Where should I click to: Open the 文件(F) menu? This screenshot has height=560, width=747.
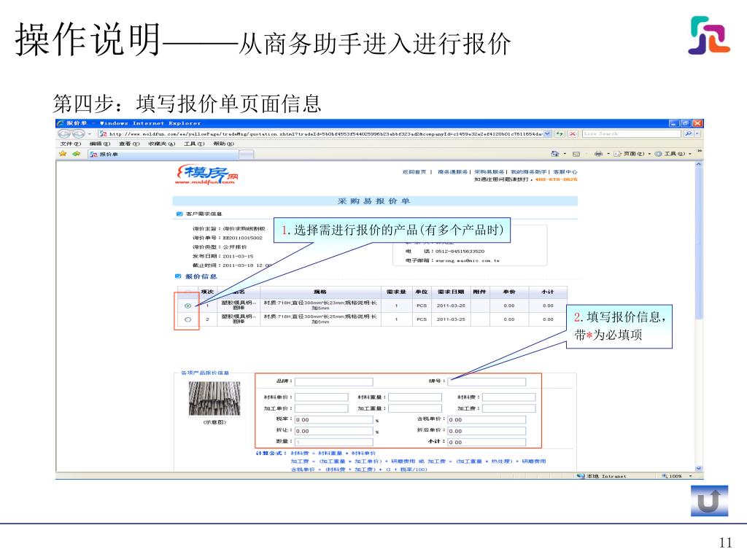pos(71,144)
